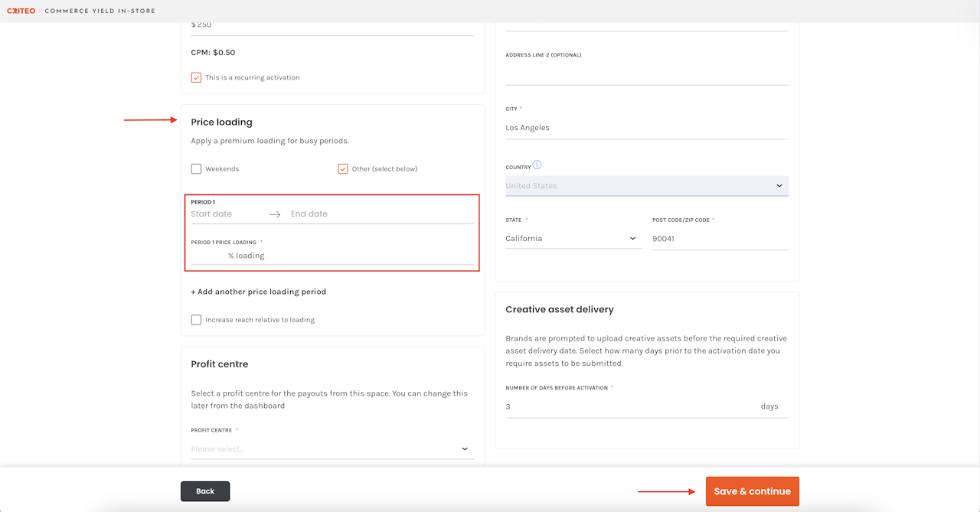Click Add another price loading period

point(258,292)
